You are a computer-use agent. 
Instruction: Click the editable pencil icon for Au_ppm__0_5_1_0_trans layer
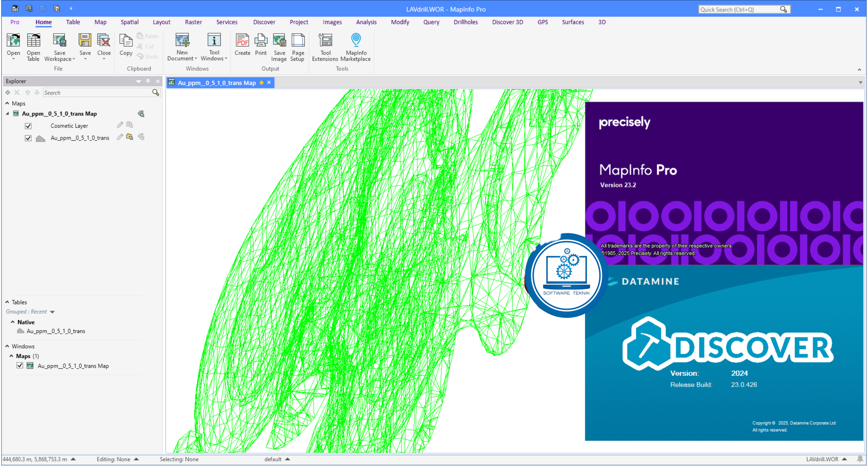(120, 137)
